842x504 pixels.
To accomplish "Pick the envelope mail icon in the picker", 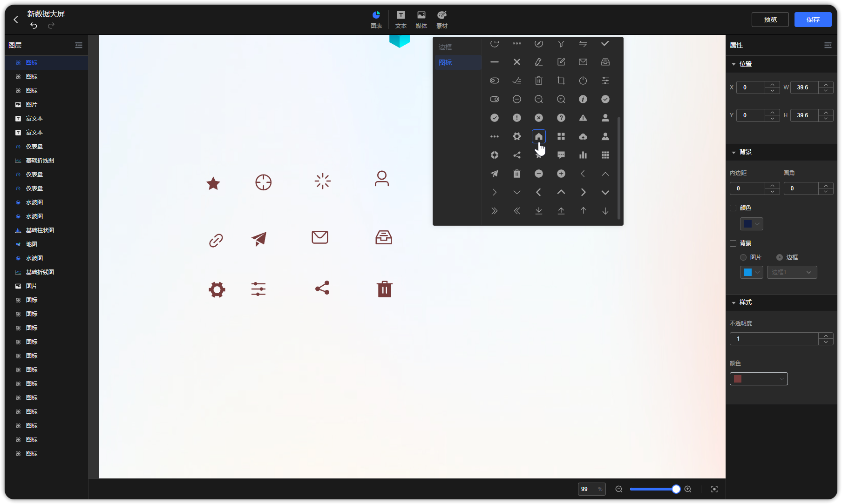I will point(583,62).
